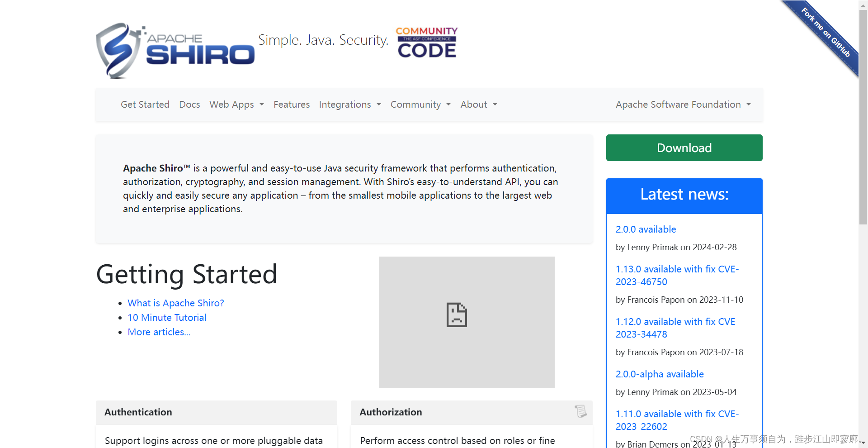Image resolution: width=868 pixels, height=448 pixels.
Task: Open the Web Apps dropdown menu
Action: (x=236, y=104)
